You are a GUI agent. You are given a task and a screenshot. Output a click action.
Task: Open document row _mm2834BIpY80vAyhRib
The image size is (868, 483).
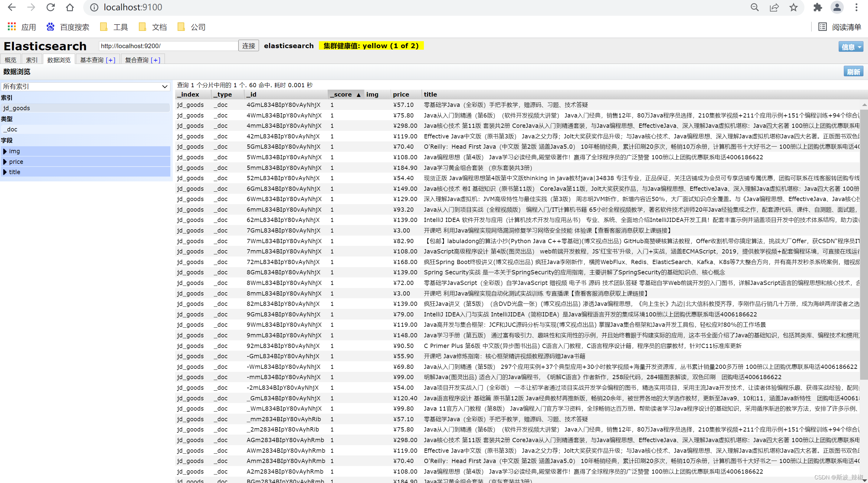518,419
